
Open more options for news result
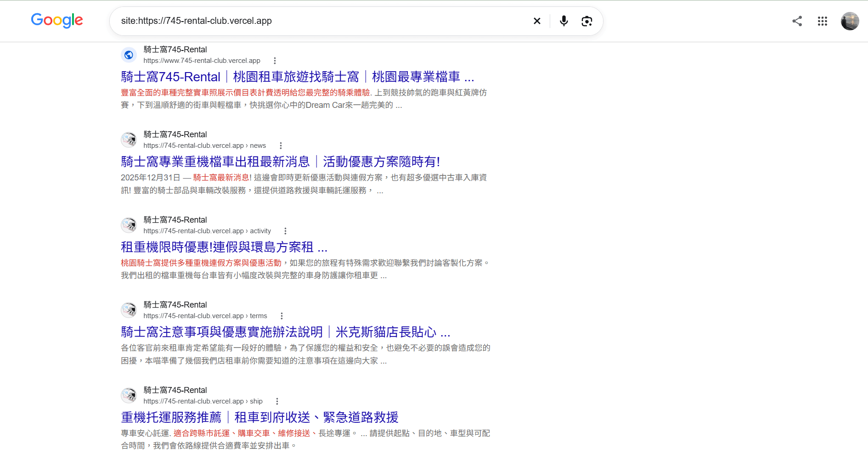(x=281, y=146)
